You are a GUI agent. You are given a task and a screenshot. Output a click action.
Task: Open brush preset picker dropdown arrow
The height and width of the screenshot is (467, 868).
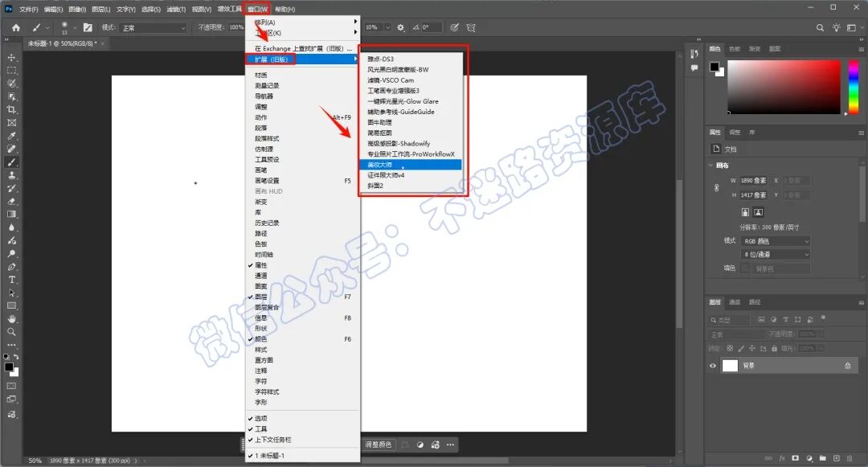pyautogui.click(x=74, y=27)
